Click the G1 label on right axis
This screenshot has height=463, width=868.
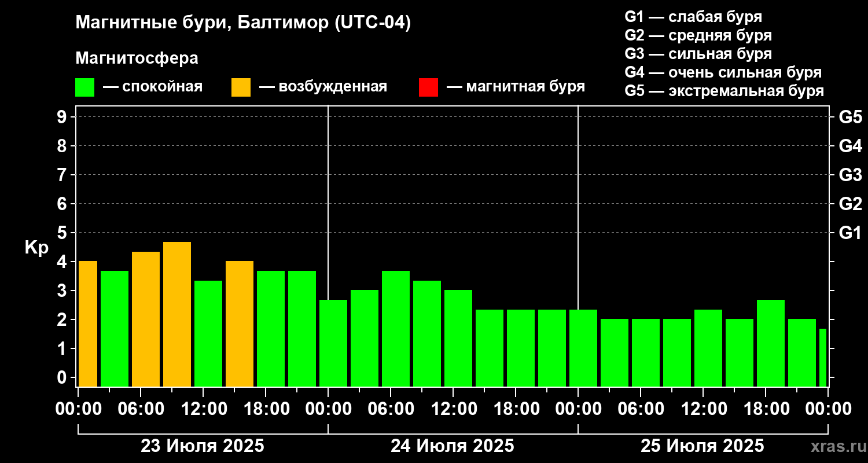pyautogui.click(x=850, y=233)
